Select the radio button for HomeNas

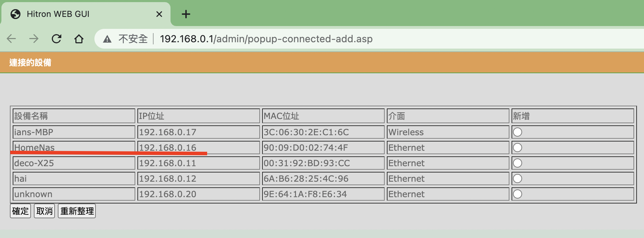518,148
